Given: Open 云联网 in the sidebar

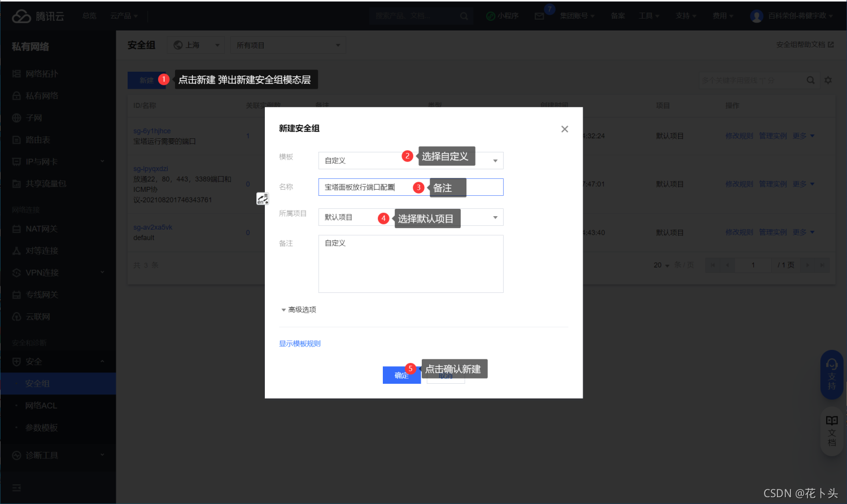Looking at the screenshot, I should tap(37, 317).
